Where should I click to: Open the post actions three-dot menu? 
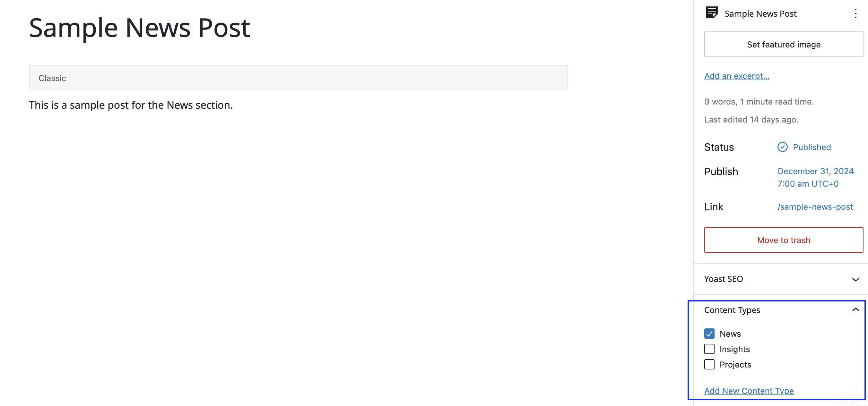click(x=855, y=13)
